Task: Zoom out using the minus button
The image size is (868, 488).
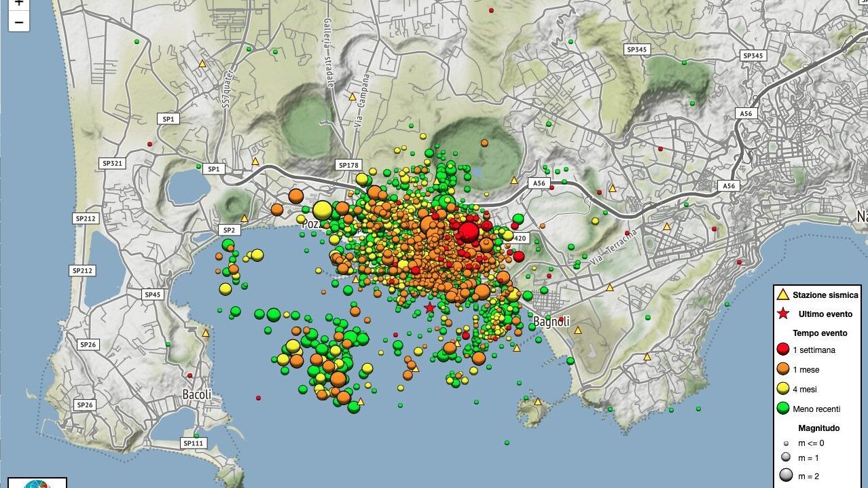Action: point(18,22)
